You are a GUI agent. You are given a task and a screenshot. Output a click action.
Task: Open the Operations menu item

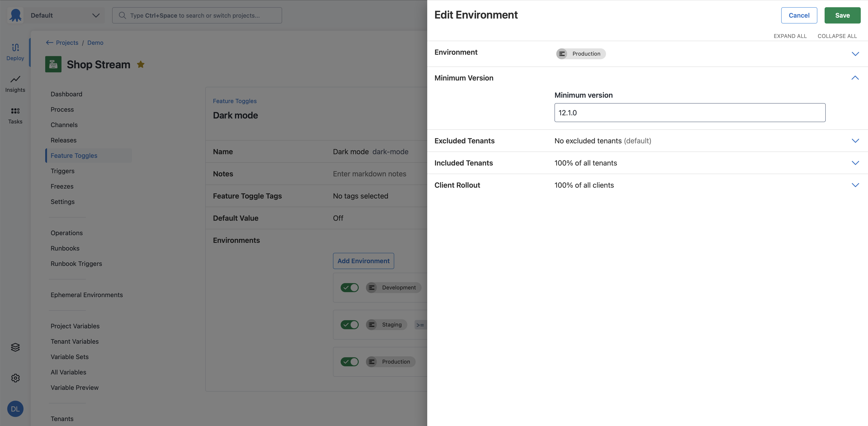point(66,233)
